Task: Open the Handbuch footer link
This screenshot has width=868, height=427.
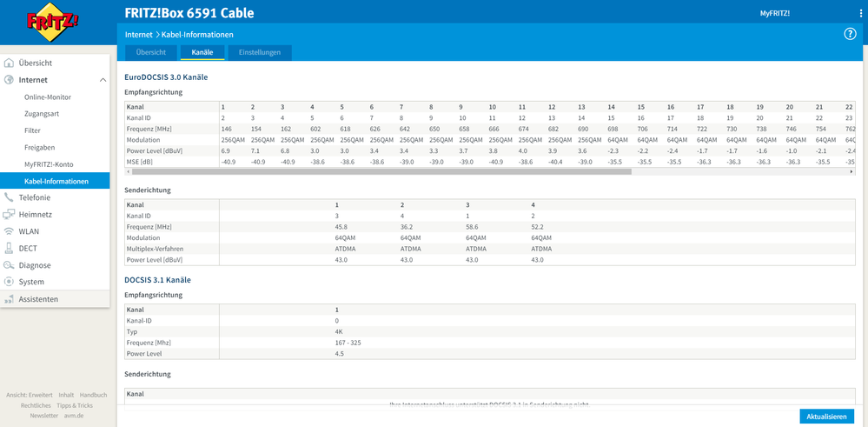Action: (x=93, y=395)
